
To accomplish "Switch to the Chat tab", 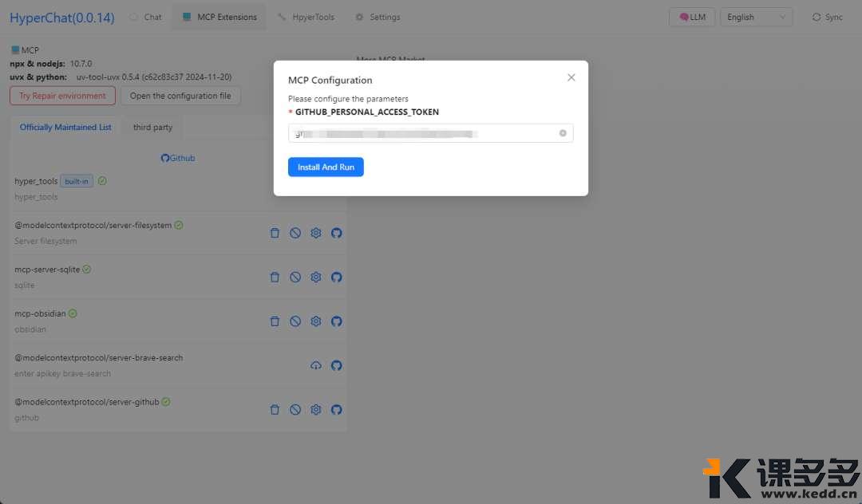I will pyautogui.click(x=146, y=17).
